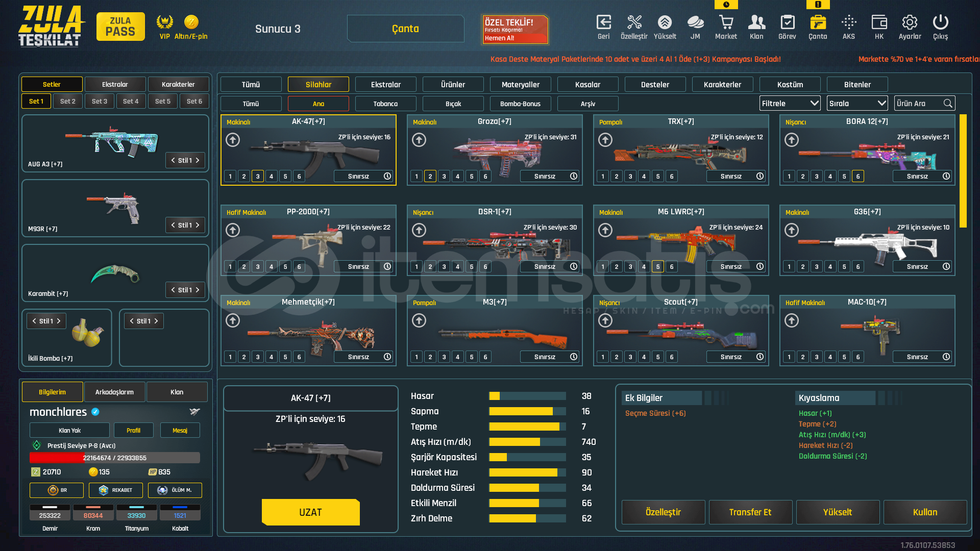Click the Ürün Ara search field
980x551 pixels.
(x=924, y=104)
